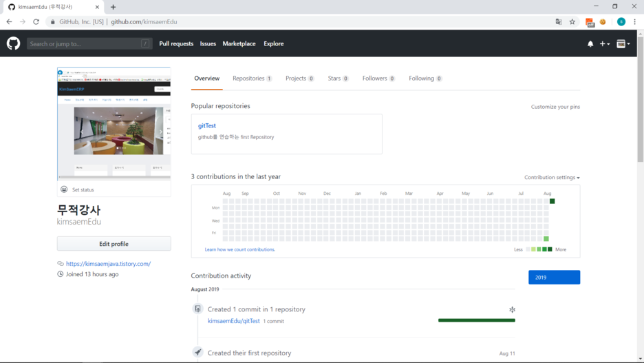
Task: Switch to the Stars tab
Action: tap(338, 79)
